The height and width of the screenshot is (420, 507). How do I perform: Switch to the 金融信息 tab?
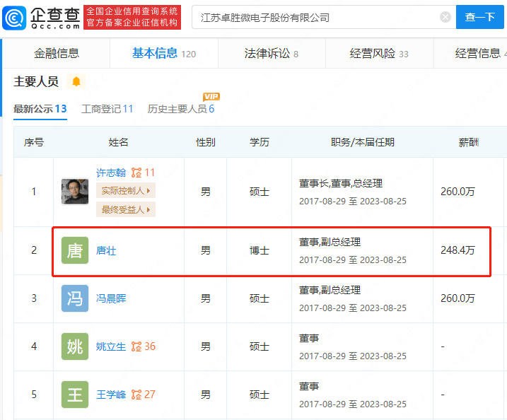57,53
